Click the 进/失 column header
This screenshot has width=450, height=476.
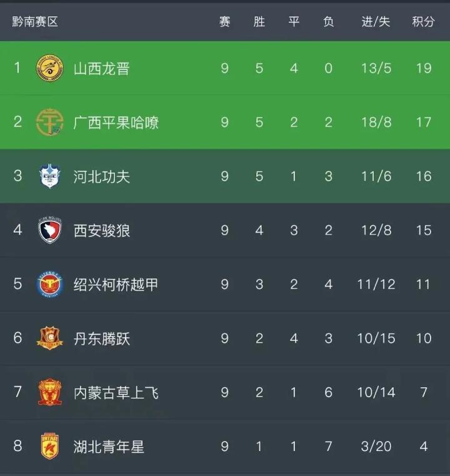point(376,22)
